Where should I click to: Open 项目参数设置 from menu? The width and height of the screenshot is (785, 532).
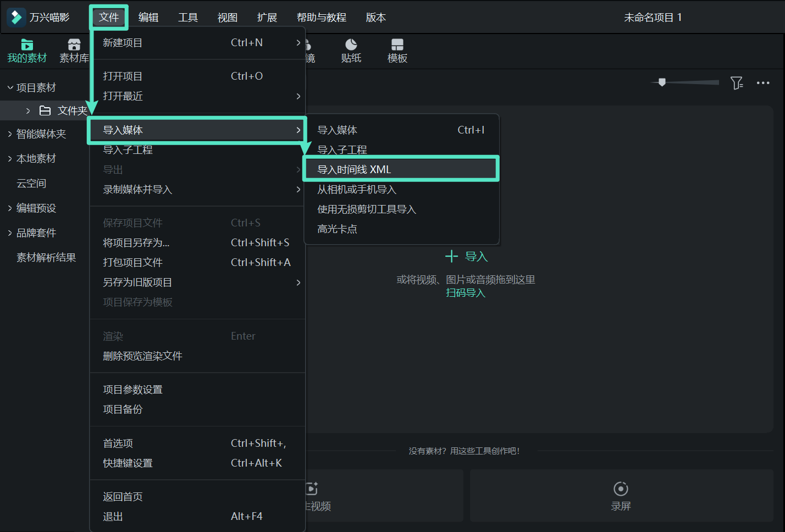point(198,390)
